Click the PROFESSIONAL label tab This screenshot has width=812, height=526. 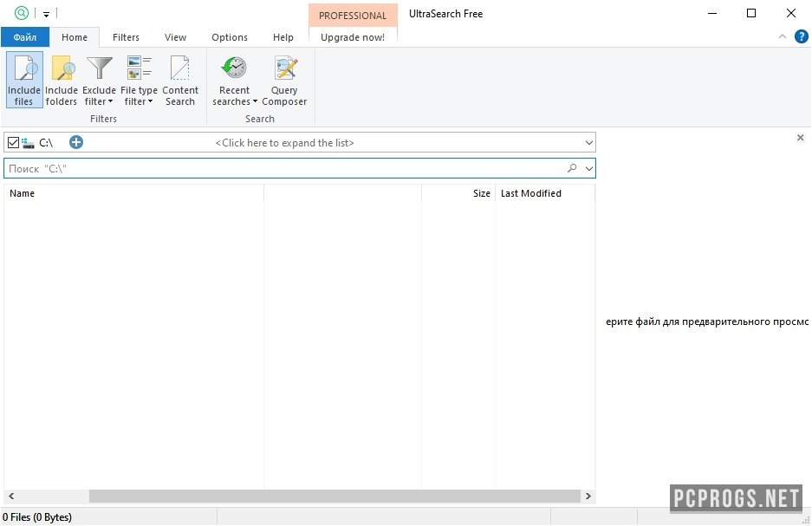(x=353, y=16)
